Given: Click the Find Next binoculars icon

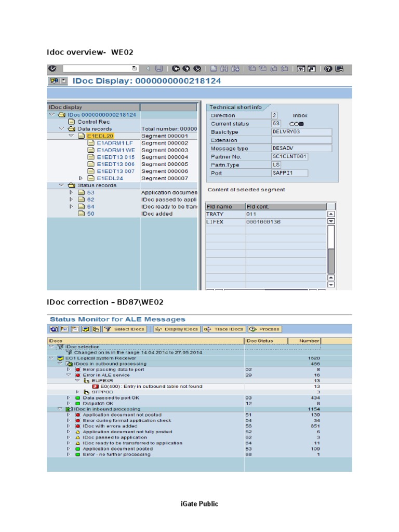Looking at the screenshot, I should tap(235, 69).
